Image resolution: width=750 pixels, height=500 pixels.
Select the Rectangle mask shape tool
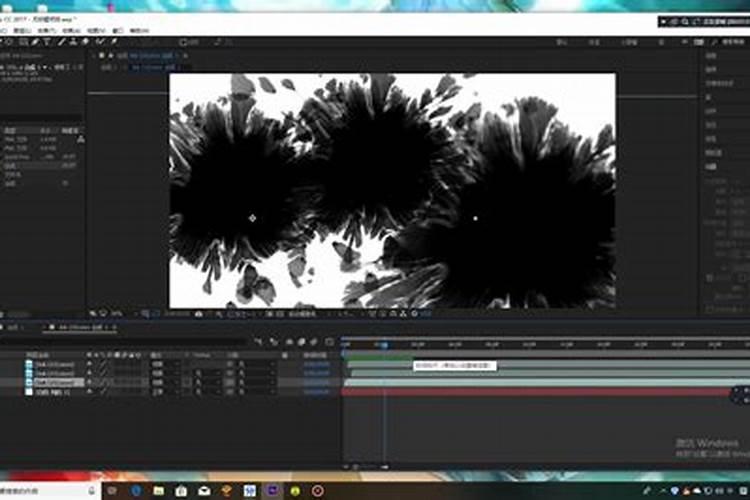pos(23,42)
